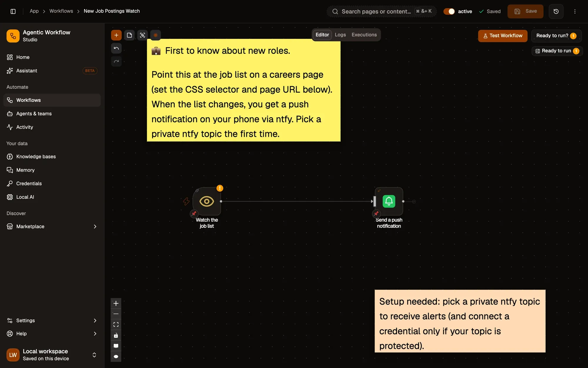This screenshot has width=588, height=368.
Task: Click the oval icon at bottom of zoom controls
Action: coord(116,357)
